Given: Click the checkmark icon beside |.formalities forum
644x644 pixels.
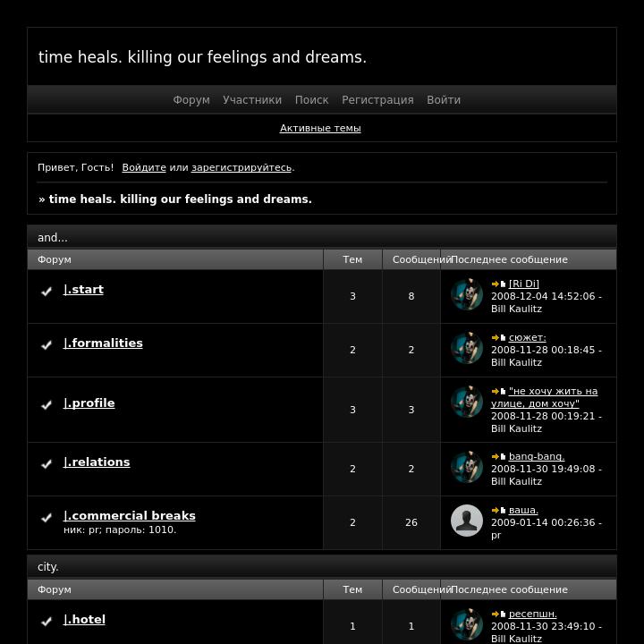Looking at the screenshot, I should click(x=47, y=345).
